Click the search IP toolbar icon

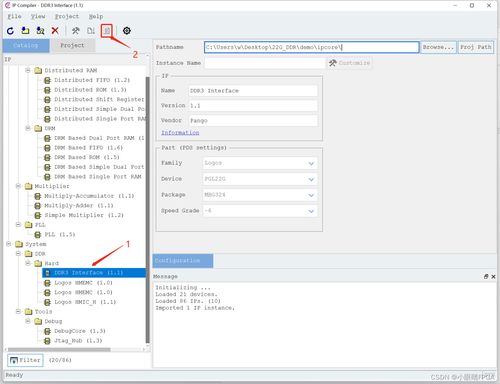40,31
